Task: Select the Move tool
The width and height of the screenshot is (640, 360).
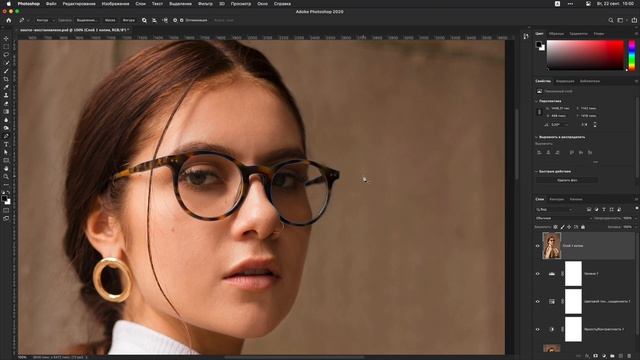Action: [6, 38]
